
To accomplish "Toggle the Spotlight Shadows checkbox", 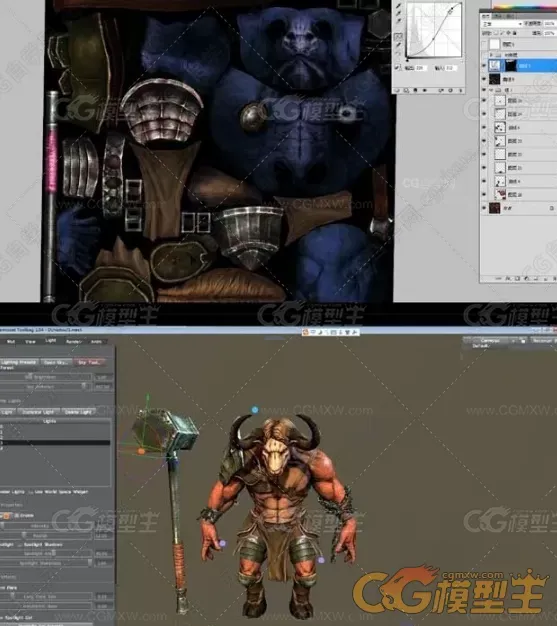I will (x=20, y=545).
